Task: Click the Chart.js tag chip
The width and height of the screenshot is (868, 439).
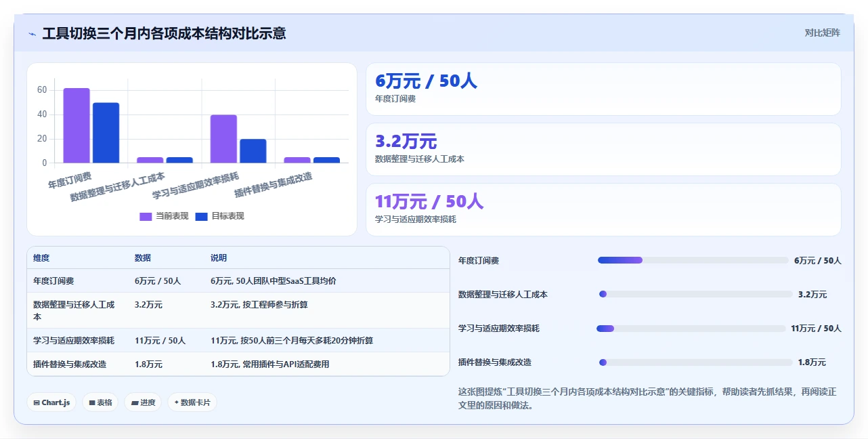Action: tap(51, 402)
